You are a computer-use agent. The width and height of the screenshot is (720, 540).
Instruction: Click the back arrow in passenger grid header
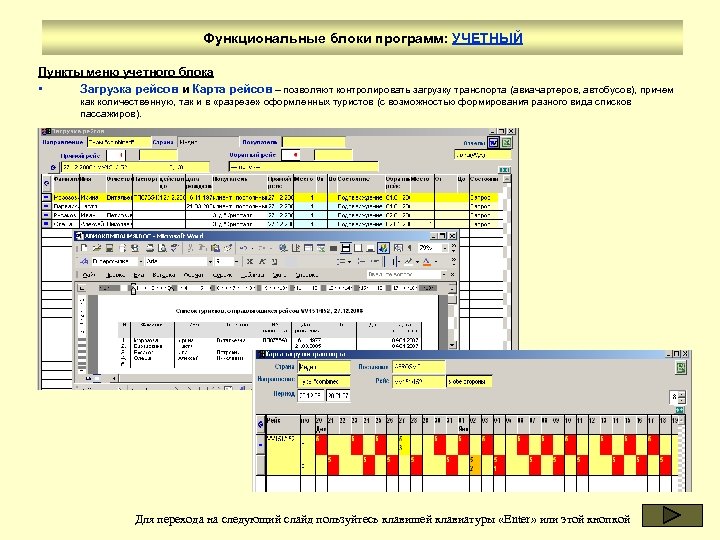[46, 183]
